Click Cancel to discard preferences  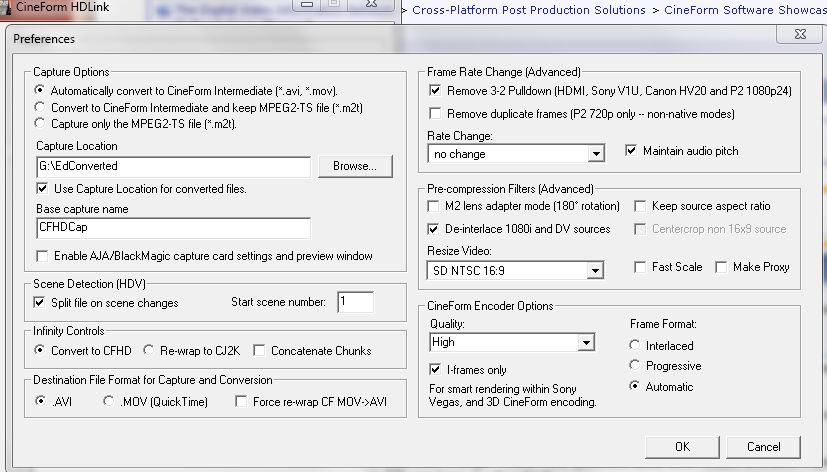pyautogui.click(x=763, y=447)
